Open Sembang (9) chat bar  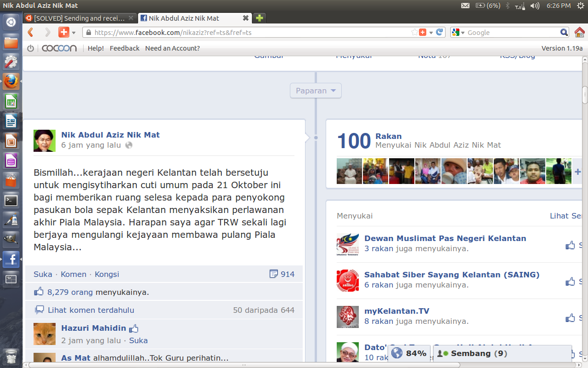[x=503, y=354]
